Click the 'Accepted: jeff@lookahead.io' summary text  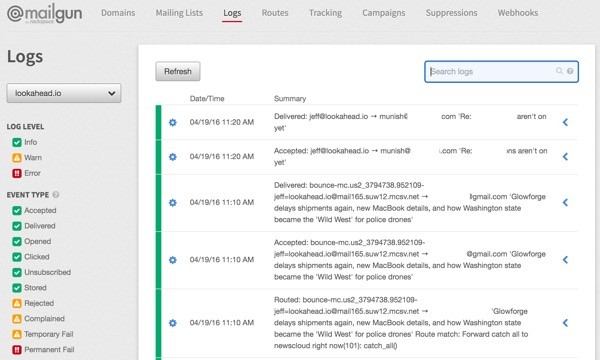coord(410,157)
